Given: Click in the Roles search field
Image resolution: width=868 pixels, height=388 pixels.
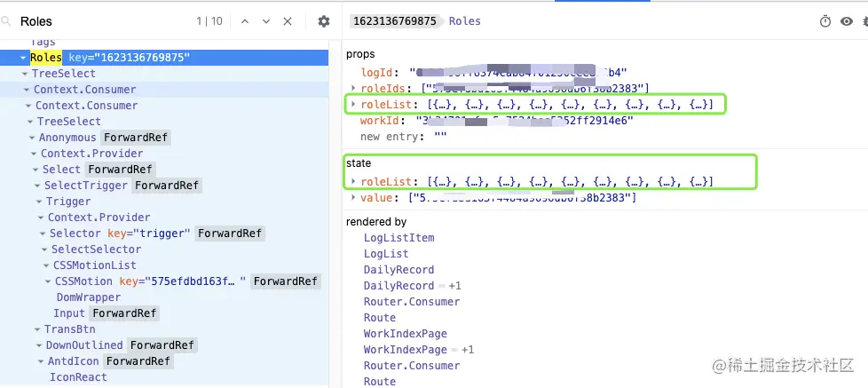Looking at the screenshot, I should coord(106,21).
